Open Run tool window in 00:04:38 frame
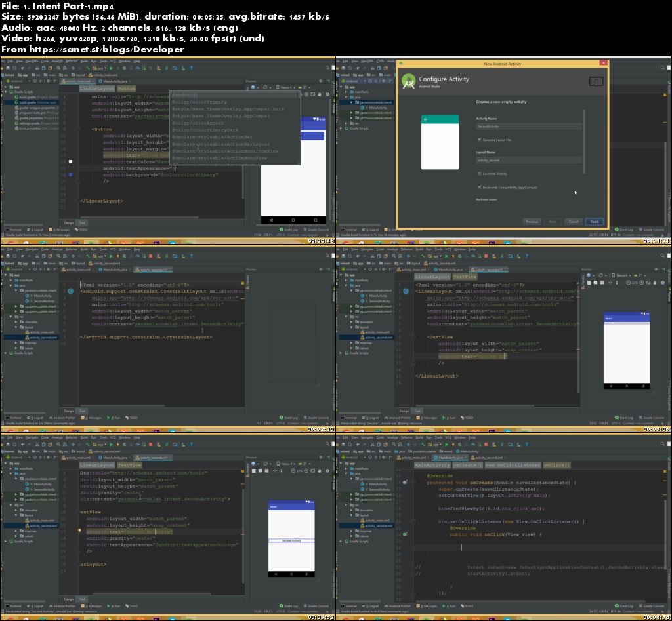 pyautogui.click(x=449, y=606)
